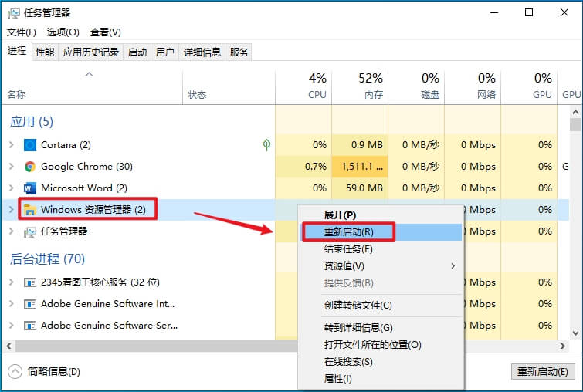Click the 2345看图王核心服务 process icon
583x392 pixels.
30,282
